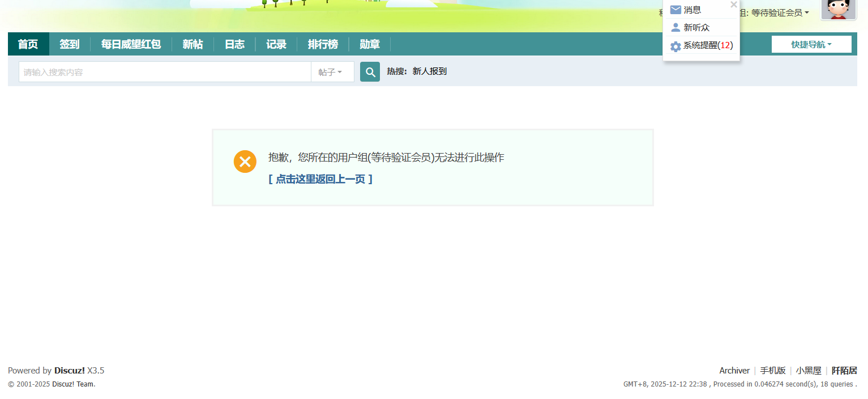Go to 勋章 from the navigation
The height and width of the screenshot is (399, 868).
pos(369,44)
